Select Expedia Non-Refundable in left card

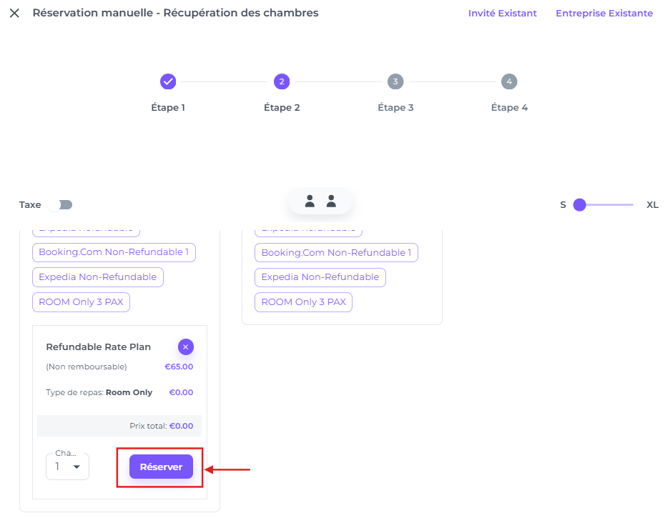click(98, 277)
